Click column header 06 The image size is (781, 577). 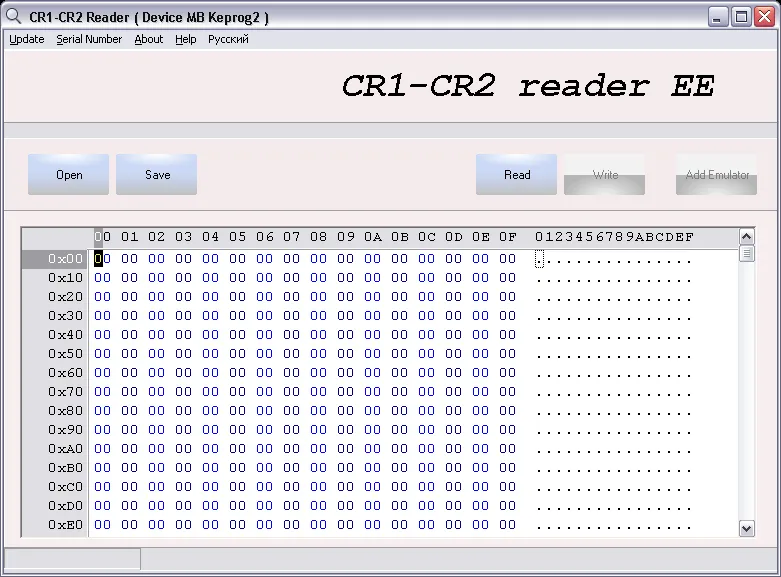click(264, 237)
